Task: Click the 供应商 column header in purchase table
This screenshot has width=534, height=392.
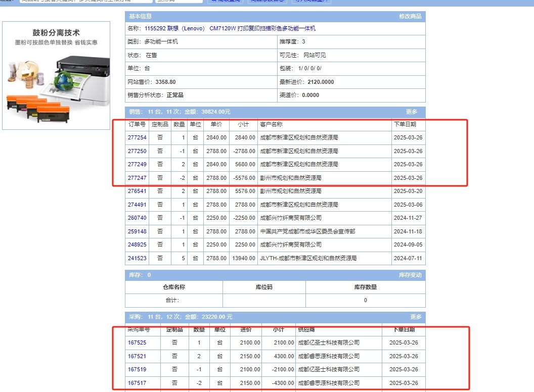Action: 306,329
